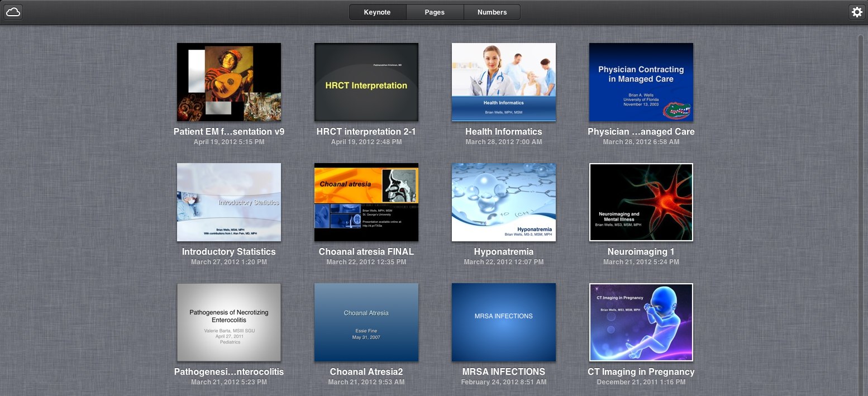
Task: Click the "Neuroimaging 1" title text
Action: point(641,252)
